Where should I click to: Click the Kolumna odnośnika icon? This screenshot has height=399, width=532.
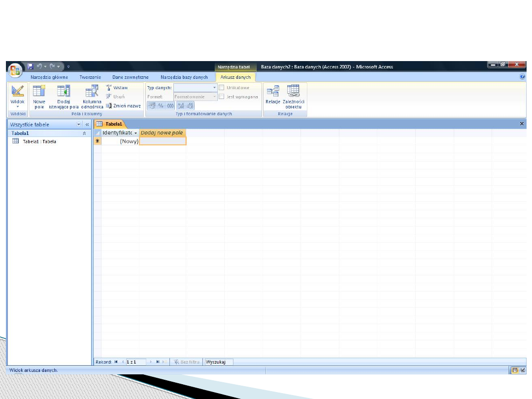coord(92,92)
